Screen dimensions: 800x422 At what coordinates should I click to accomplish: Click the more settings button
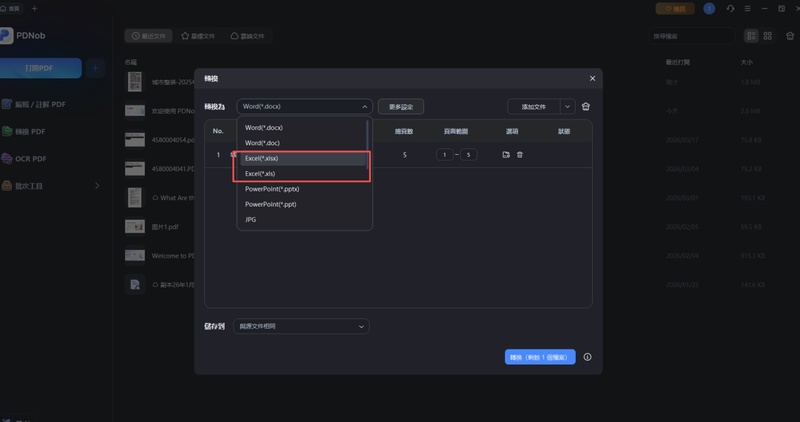click(x=401, y=106)
